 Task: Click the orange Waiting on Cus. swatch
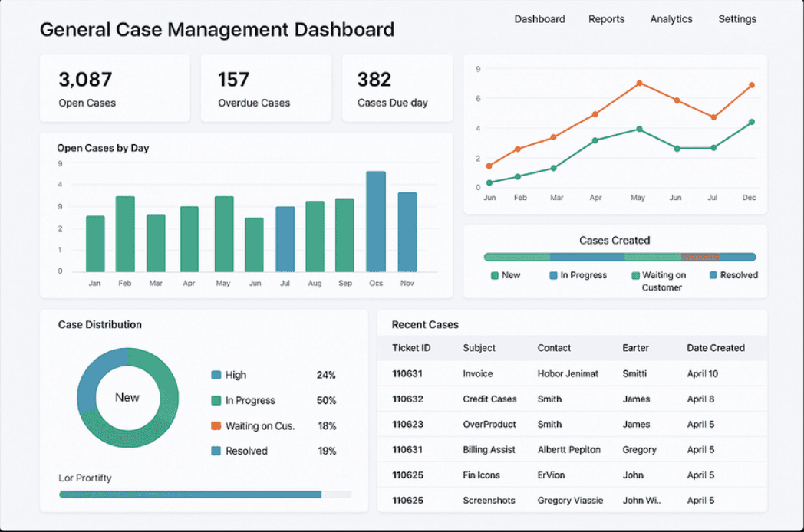pos(216,426)
